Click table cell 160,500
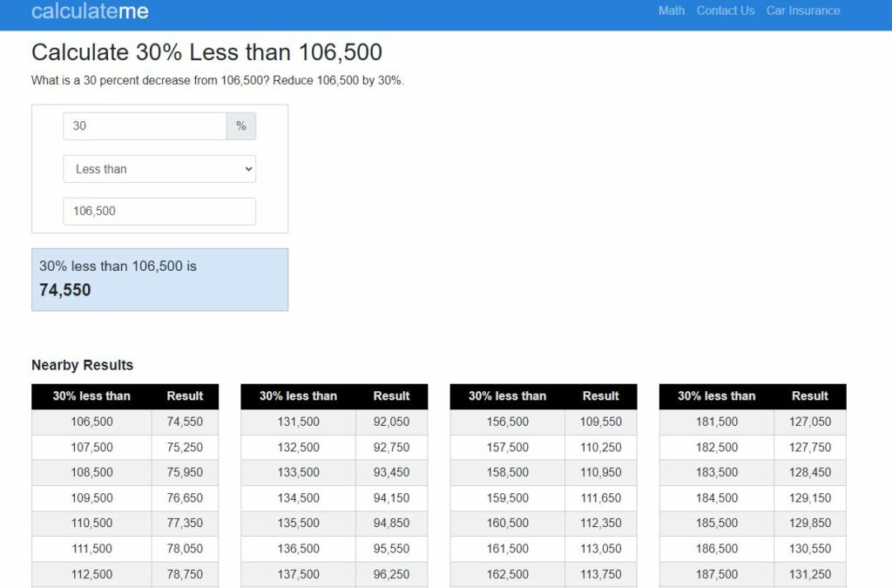The image size is (892, 588). tap(508, 524)
